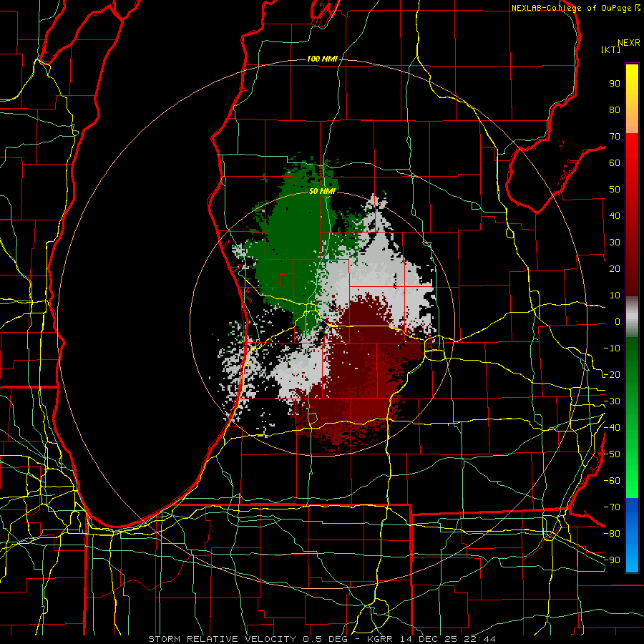The width and height of the screenshot is (644, 644).
Task: Click the -70 value on the velocity scale
Action: tap(612, 507)
